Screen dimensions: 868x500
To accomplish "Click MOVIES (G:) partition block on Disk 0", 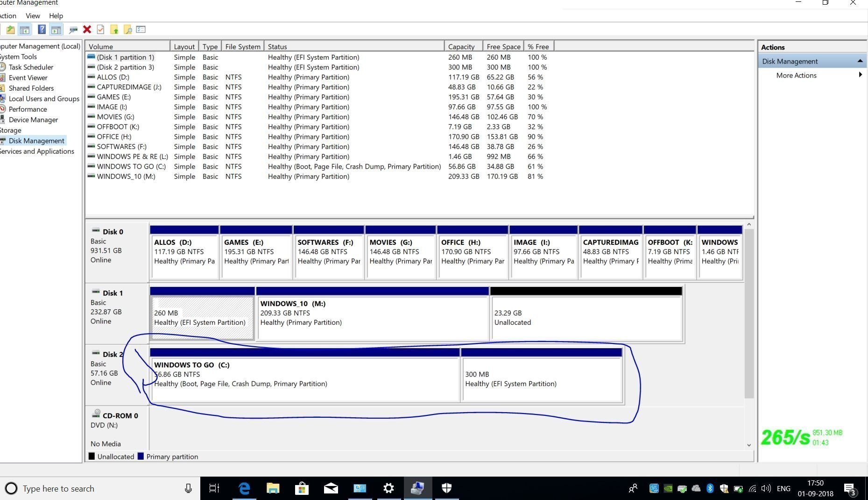I will pyautogui.click(x=401, y=252).
